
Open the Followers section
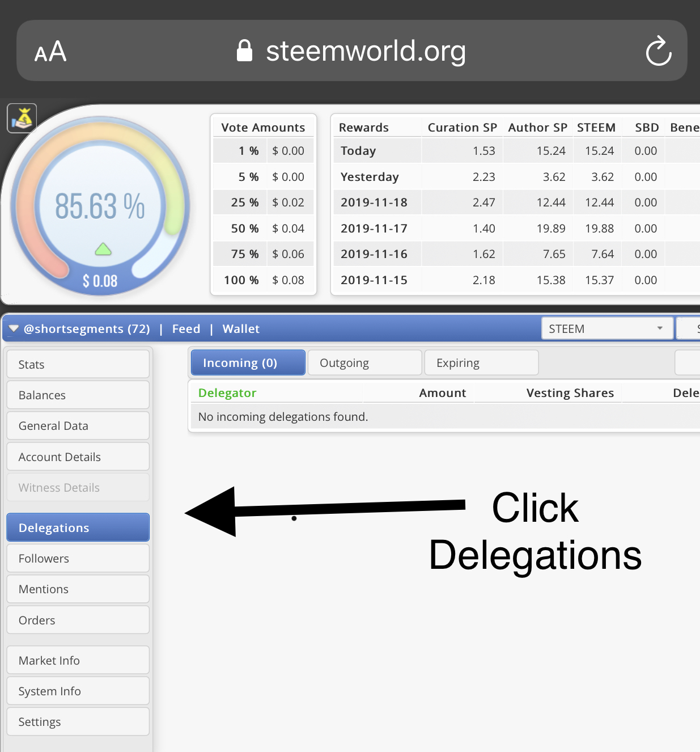coord(78,558)
